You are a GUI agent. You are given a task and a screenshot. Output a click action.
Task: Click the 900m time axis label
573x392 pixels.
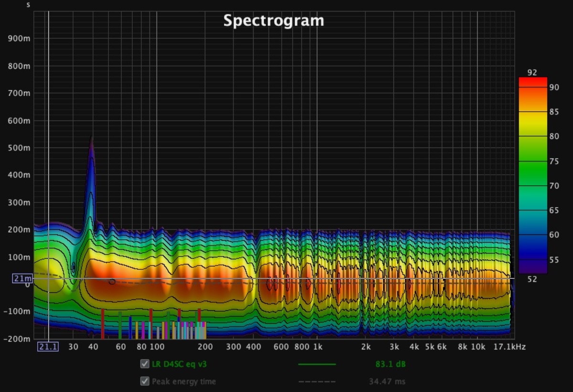20,38
